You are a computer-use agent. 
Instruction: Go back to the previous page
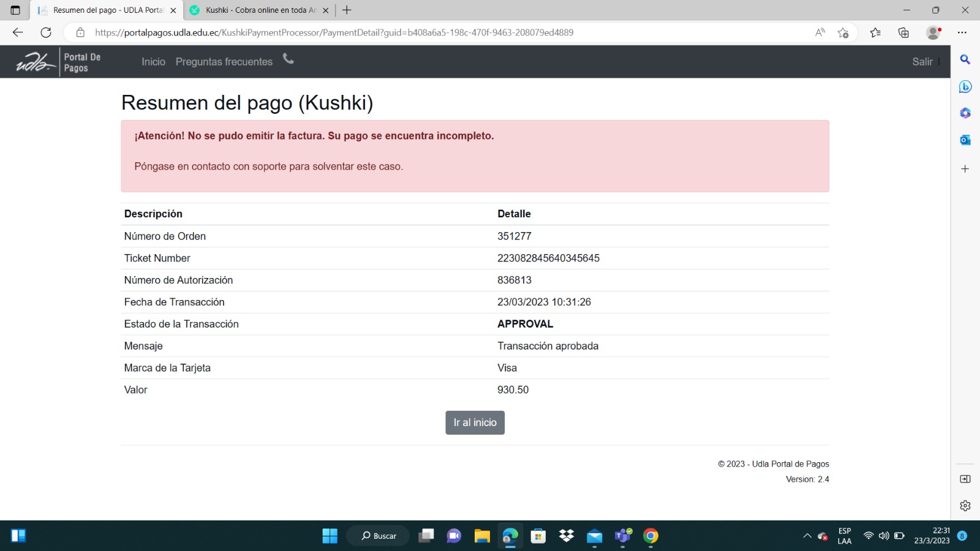click(x=18, y=32)
